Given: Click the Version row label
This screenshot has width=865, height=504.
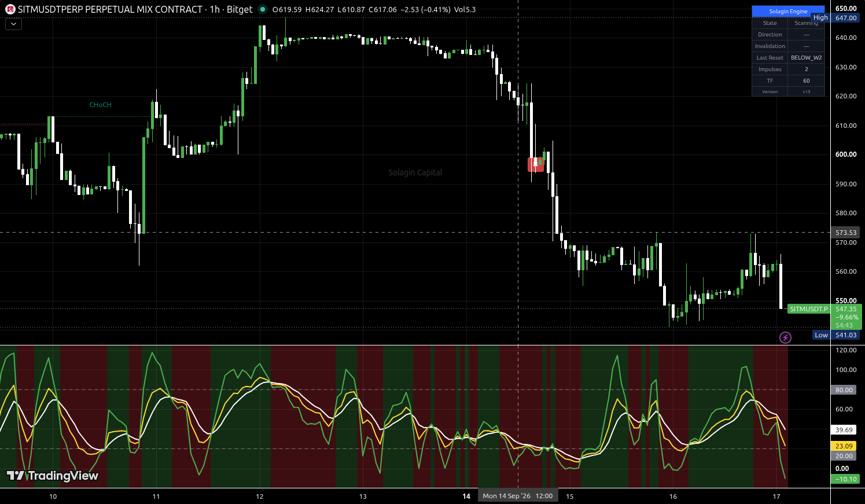Looking at the screenshot, I should [770, 91].
